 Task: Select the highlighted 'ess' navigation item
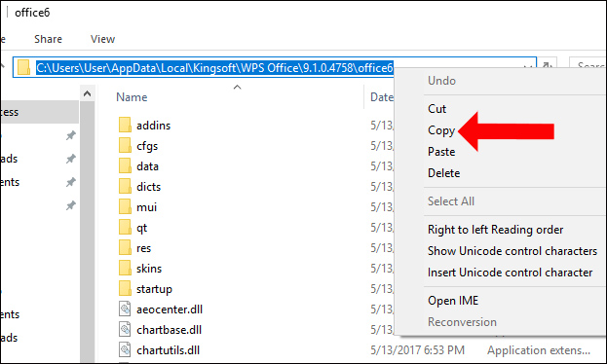pyautogui.click(x=40, y=112)
